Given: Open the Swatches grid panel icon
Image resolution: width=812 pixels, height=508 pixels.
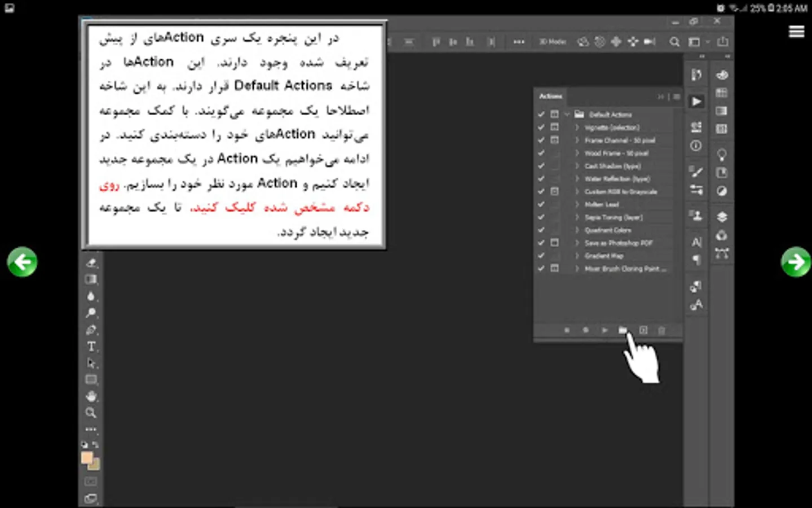Looking at the screenshot, I should [x=722, y=93].
